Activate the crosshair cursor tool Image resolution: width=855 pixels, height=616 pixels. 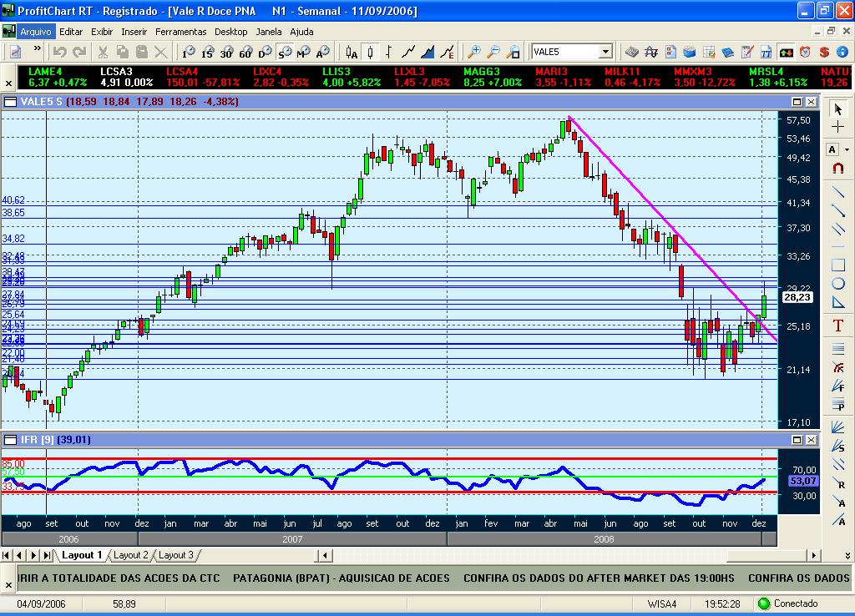[838, 128]
